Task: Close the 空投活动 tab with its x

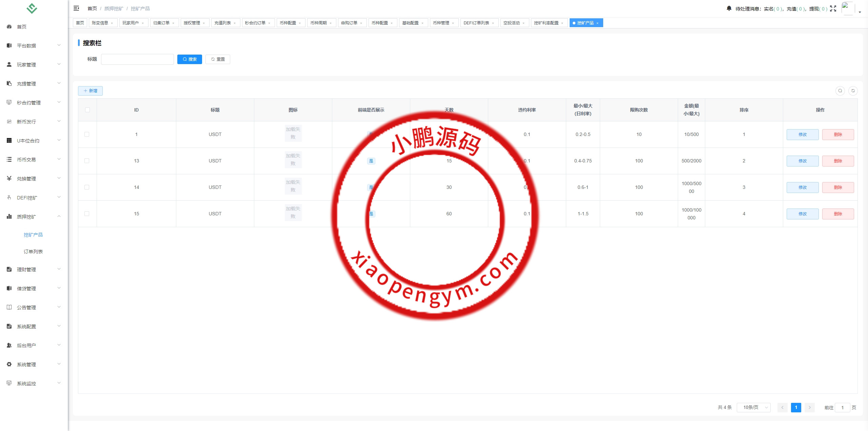Action: pyautogui.click(x=524, y=23)
